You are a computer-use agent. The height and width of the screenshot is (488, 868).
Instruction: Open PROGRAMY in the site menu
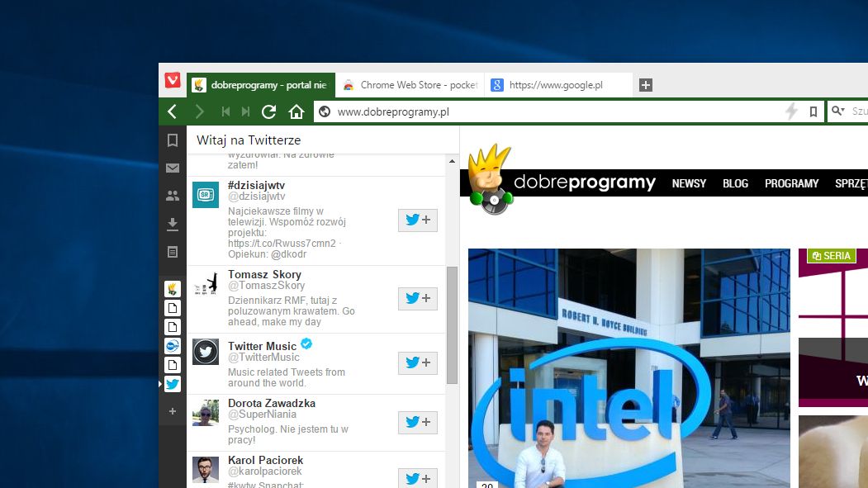[x=792, y=183]
